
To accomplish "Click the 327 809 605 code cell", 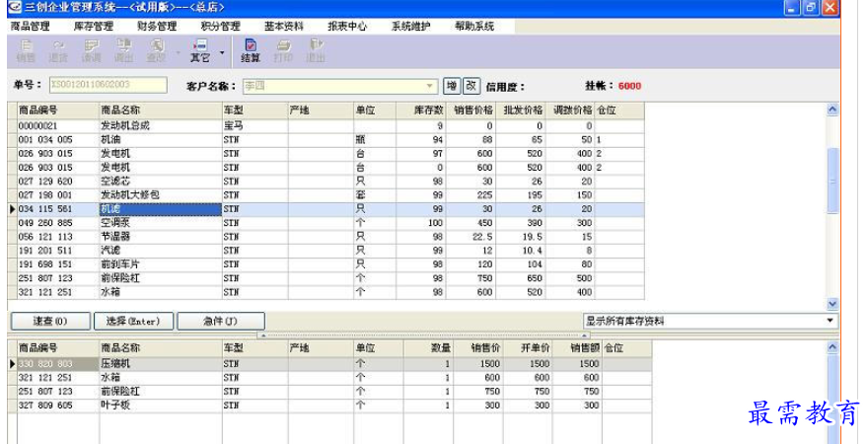I will click(58, 406).
